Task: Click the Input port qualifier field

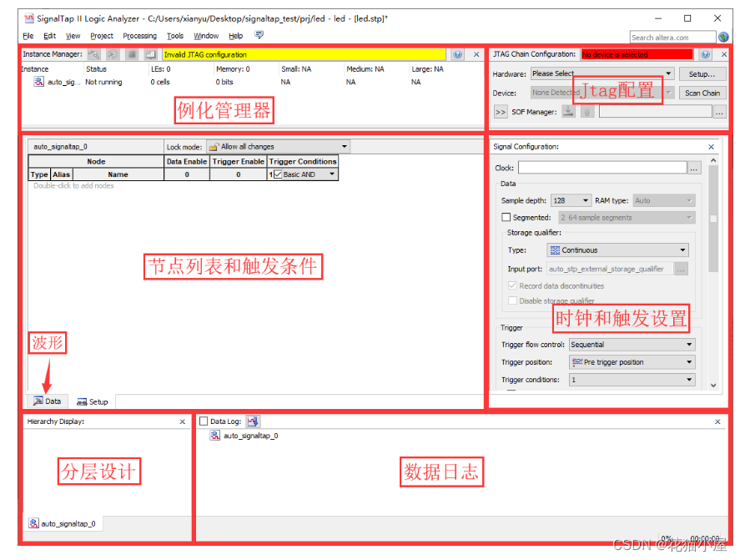Action: [610, 269]
